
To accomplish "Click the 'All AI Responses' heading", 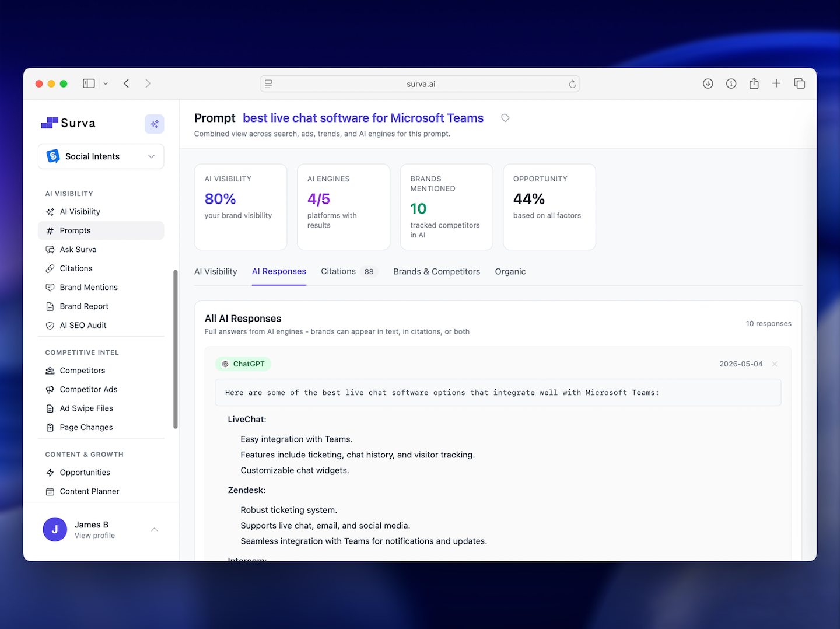I will pyautogui.click(x=243, y=319).
